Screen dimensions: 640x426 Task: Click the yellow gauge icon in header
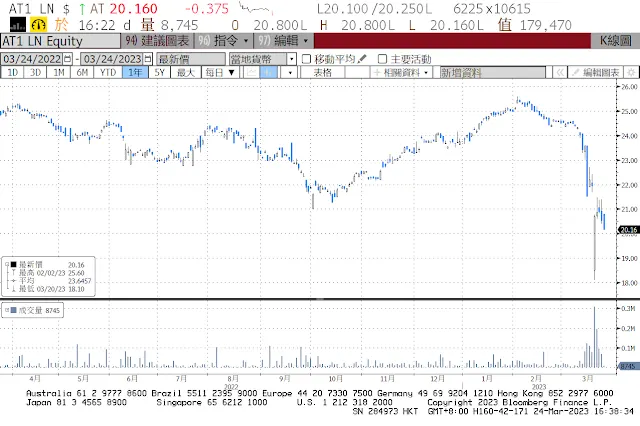[39, 25]
